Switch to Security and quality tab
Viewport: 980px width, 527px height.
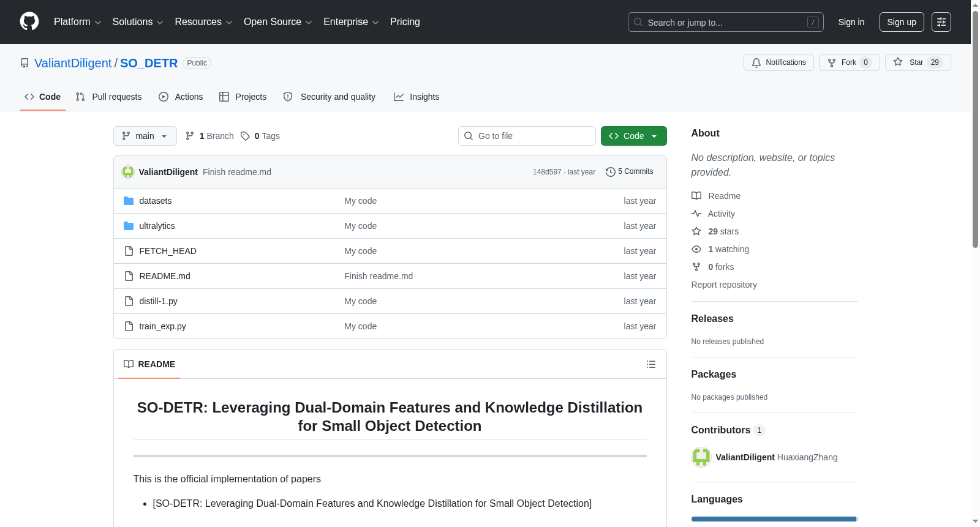click(330, 97)
